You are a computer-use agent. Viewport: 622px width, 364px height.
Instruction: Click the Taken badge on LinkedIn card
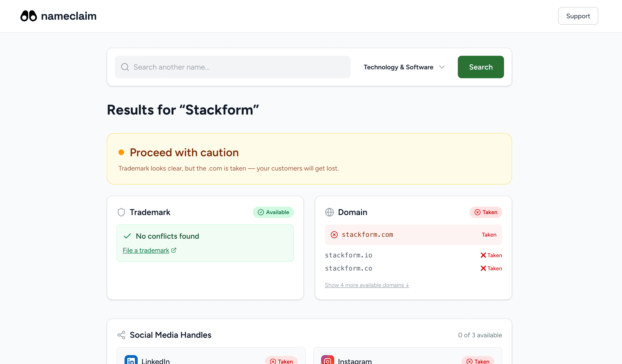click(281, 360)
